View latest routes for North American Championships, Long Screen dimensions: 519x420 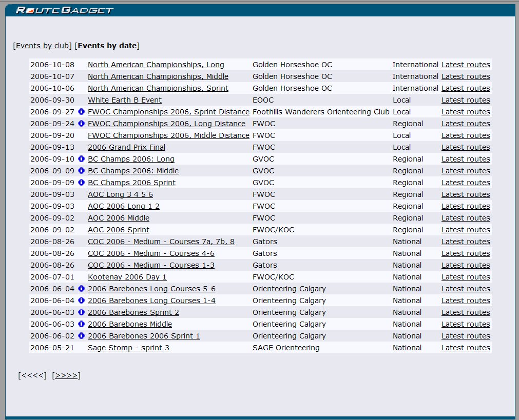(466, 65)
